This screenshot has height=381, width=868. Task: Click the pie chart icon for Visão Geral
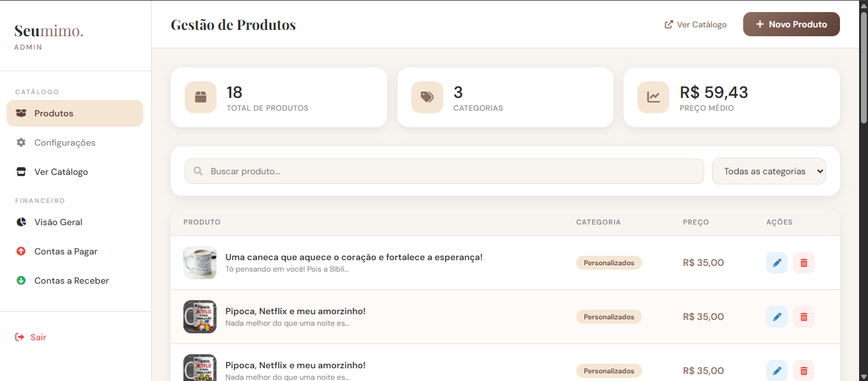tap(21, 222)
